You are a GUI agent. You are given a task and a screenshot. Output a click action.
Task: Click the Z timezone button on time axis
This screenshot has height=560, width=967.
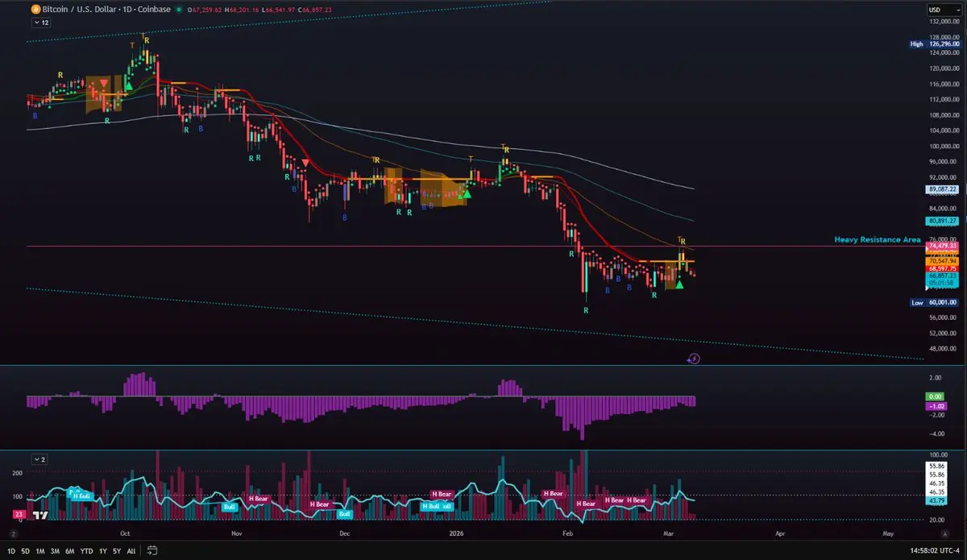14,533
